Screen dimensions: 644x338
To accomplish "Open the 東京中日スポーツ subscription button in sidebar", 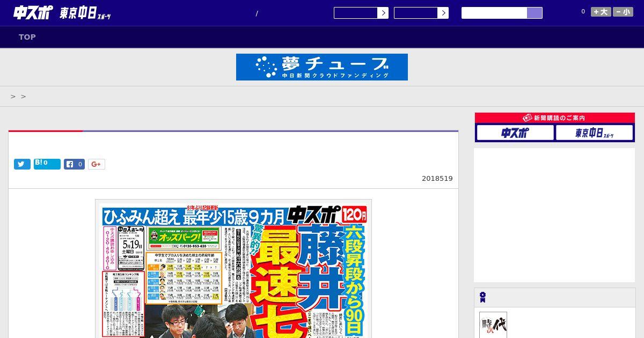I will click(x=594, y=133).
